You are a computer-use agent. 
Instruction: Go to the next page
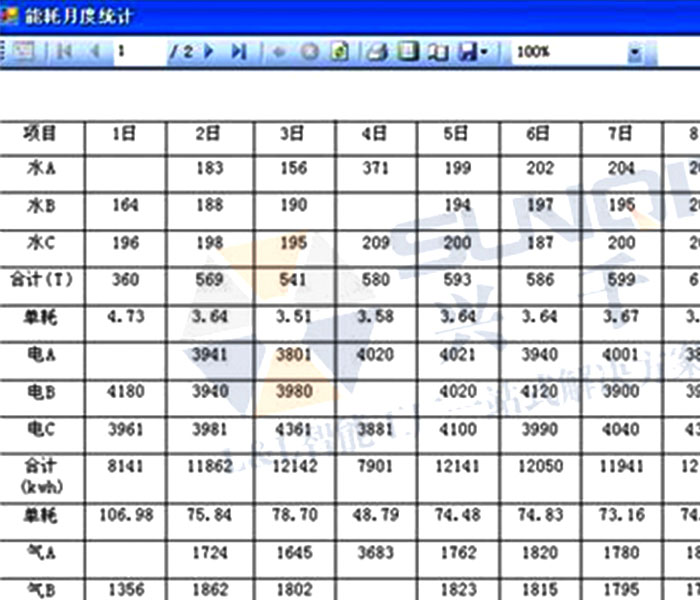[x=210, y=51]
